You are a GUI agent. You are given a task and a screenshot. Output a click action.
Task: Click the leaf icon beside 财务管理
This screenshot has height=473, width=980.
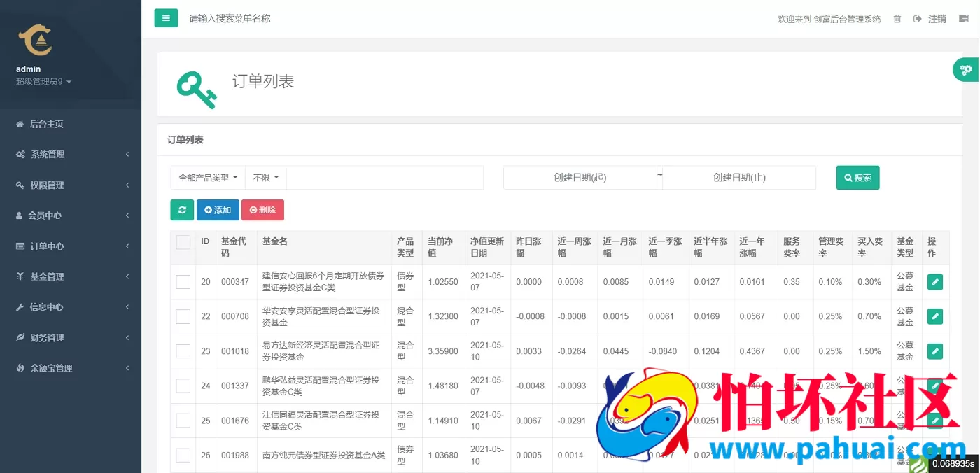tap(21, 338)
